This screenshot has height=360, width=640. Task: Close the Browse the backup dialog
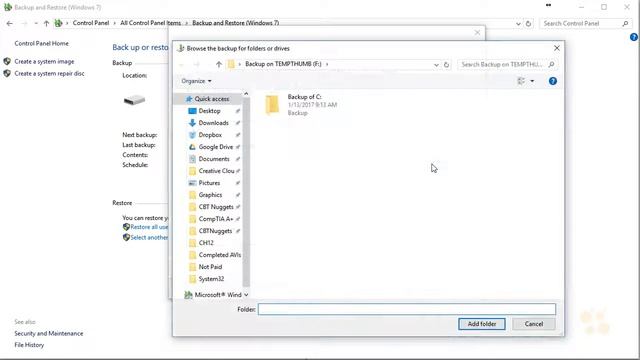pyautogui.click(x=556, y=48)
